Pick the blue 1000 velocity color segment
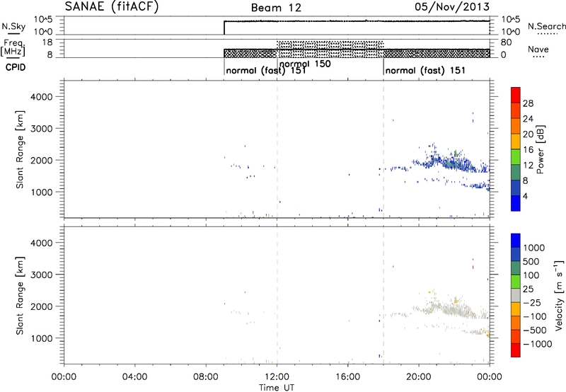 516,241
